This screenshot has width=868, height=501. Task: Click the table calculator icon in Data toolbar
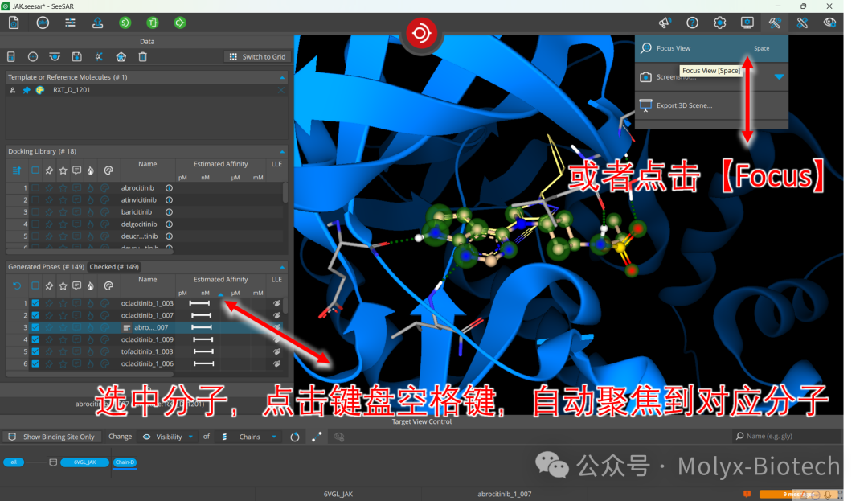tap(11, 56)
